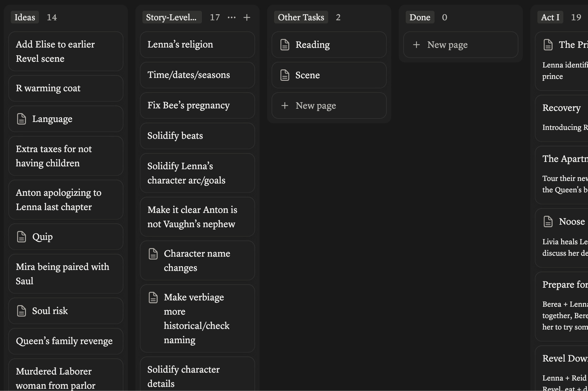Open the Fix Bee's pregnancy card
The image size is (588, 391).
(x=197, y=106)
